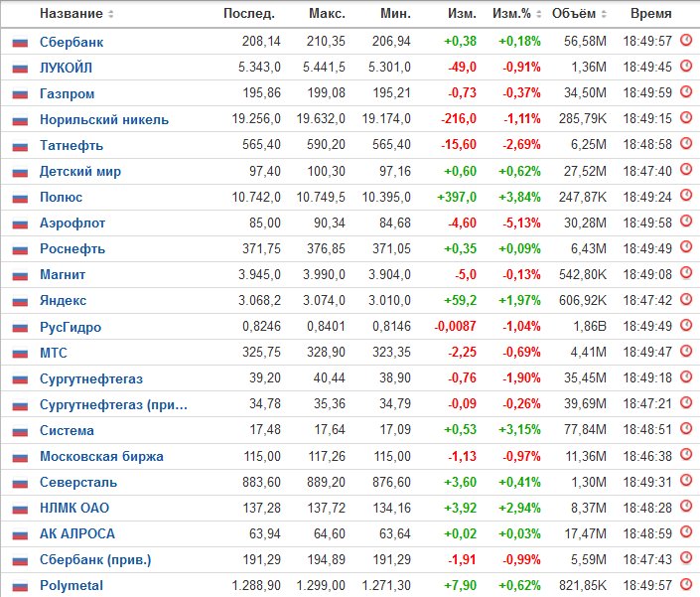The image size is (700, 597).
Task: Select Аэрофлот change value -5,13%
Action: [521, 223]
